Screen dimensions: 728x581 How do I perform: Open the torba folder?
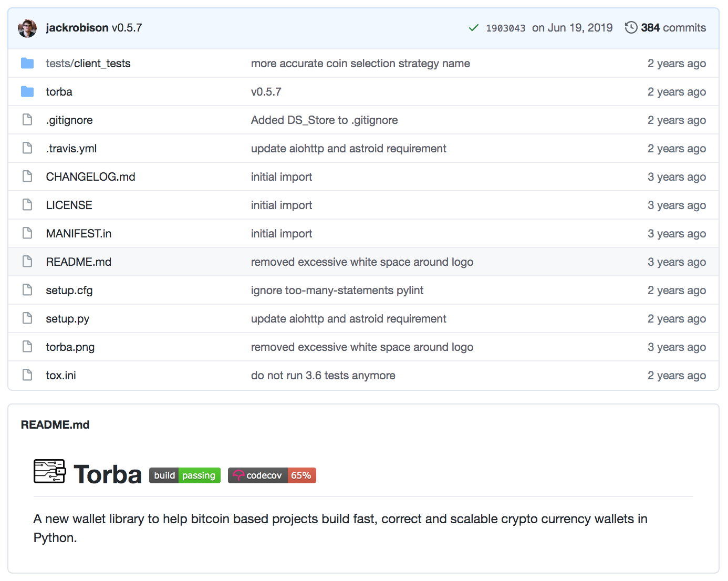59,92
